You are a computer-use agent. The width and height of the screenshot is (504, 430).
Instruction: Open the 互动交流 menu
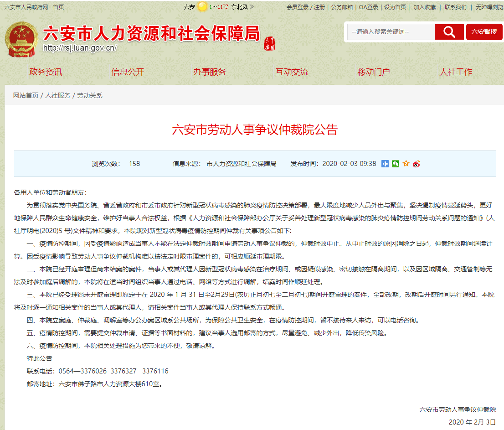[292, 72]
